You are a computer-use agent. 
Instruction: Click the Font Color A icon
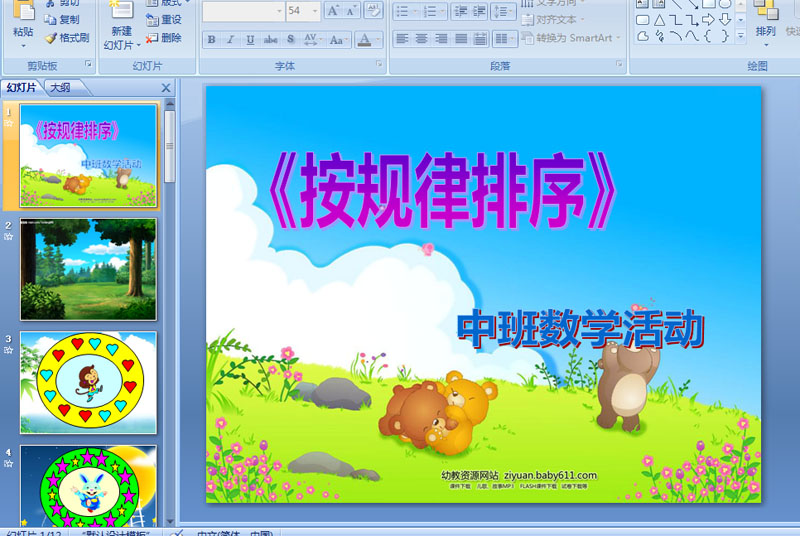click(x=364, y=40)
